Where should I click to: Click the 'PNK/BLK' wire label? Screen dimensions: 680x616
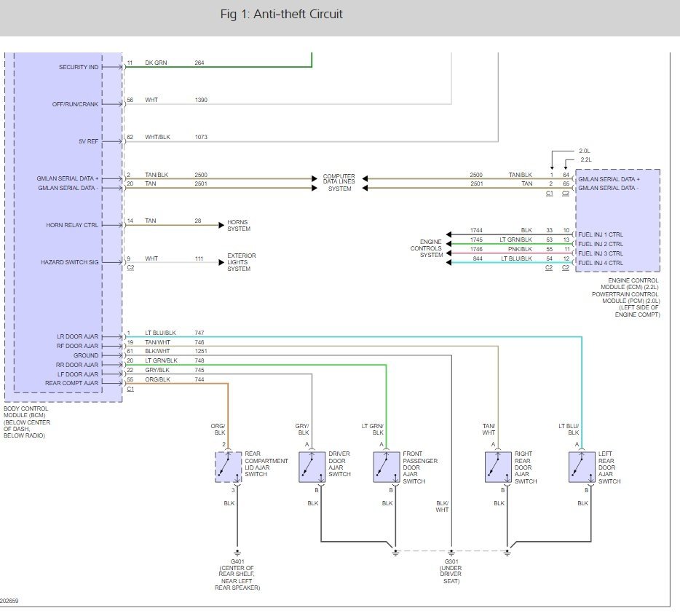click(x=520, y=249)
